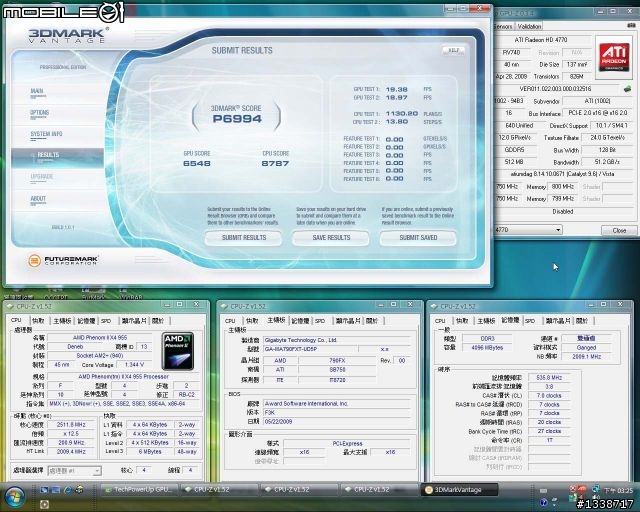Open the processor selection dropdown in CPU-Z
The width and height of the screenshot is (640, 512).
75,471
